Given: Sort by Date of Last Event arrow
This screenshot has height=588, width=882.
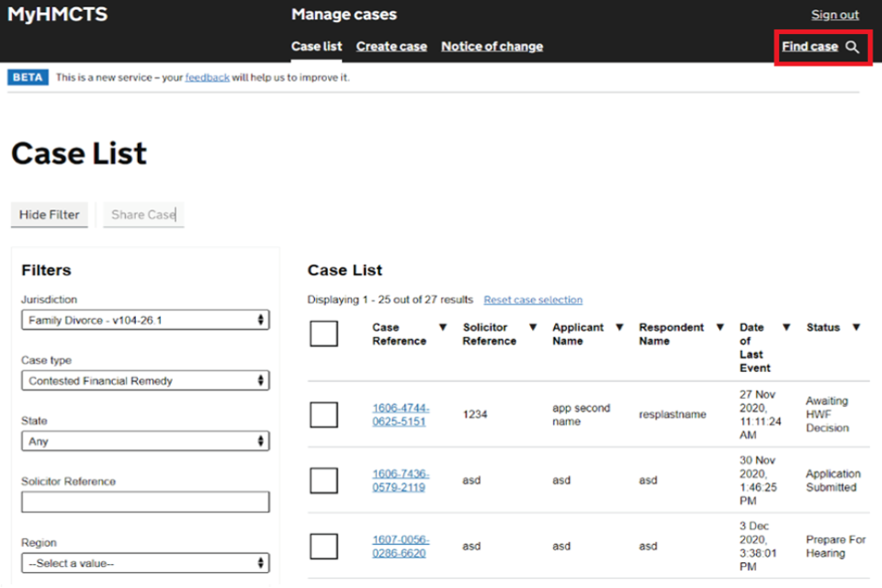Looking at the screenshot, I should 786,328.
